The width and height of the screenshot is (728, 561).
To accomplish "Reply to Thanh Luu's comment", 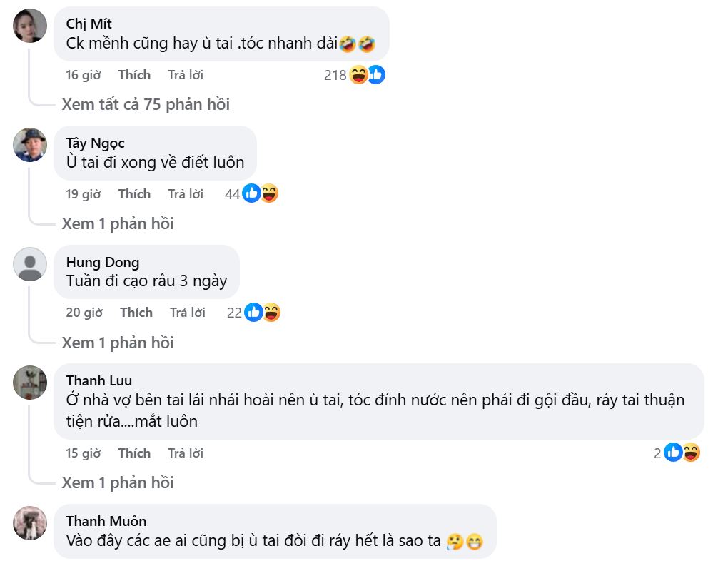I will [186, 453].
